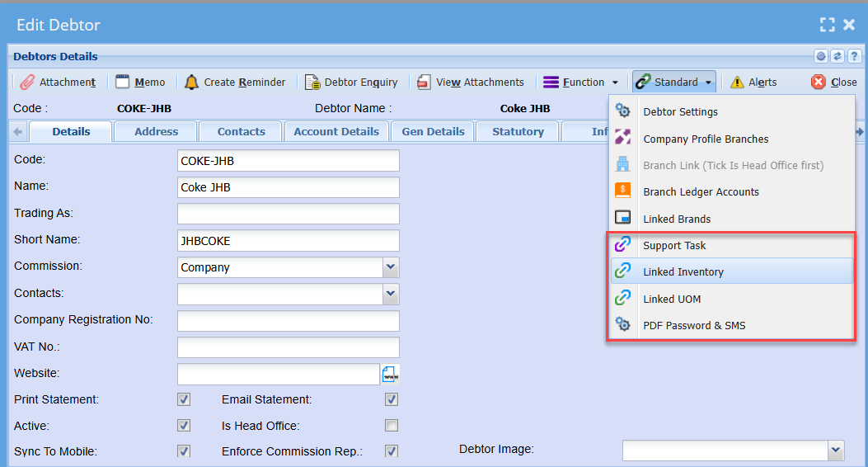The height and width of the screenshot is (467, 868).
Task: Open Debtor Enquiry from the toolbar
Action: [x=312, y=83]
